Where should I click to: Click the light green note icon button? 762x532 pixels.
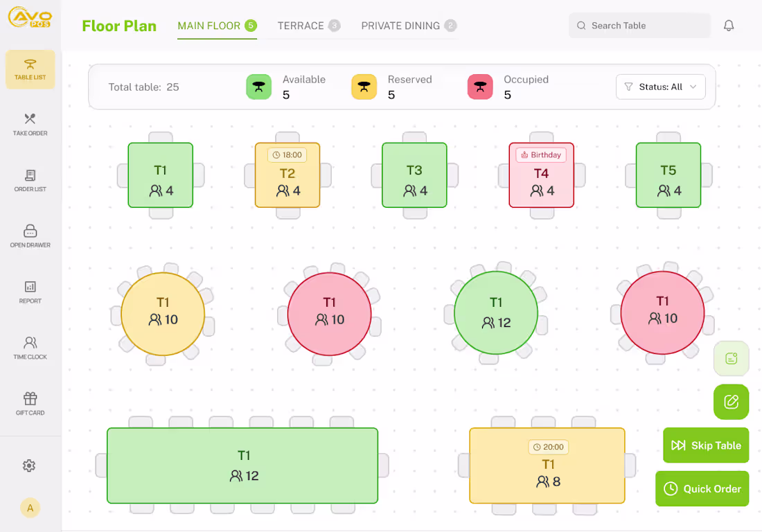732,359
